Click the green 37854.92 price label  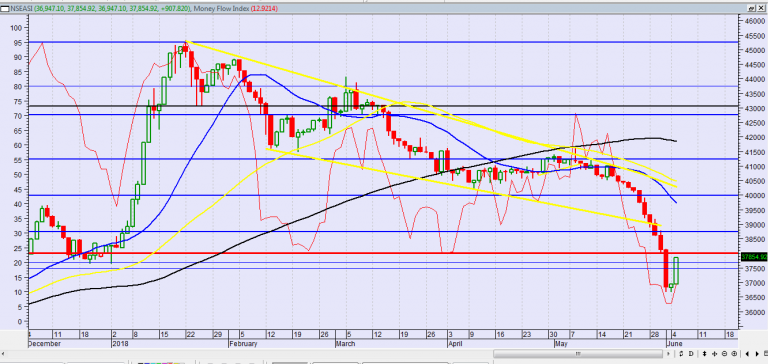coord(753,257)
